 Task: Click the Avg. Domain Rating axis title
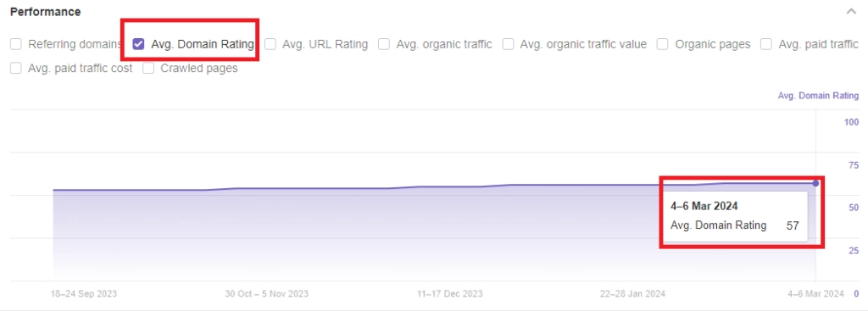coord(818,96)
